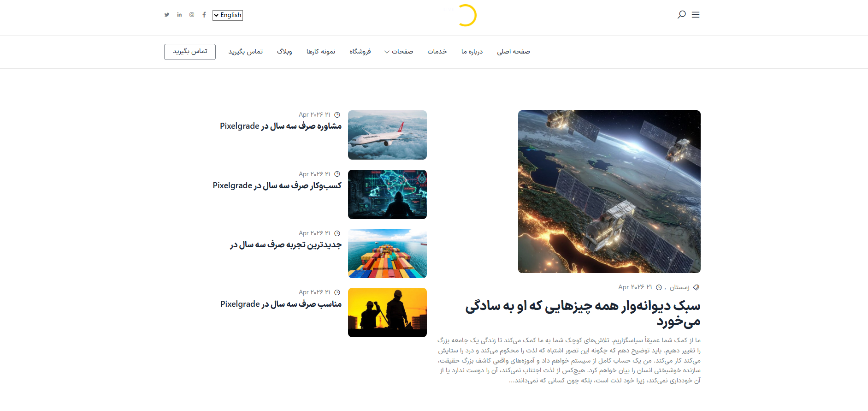Viewport: 868px width, 411px height.
Task: Open featured post headline سبک دیوانه‌وار
Action: tap(583, 313)
